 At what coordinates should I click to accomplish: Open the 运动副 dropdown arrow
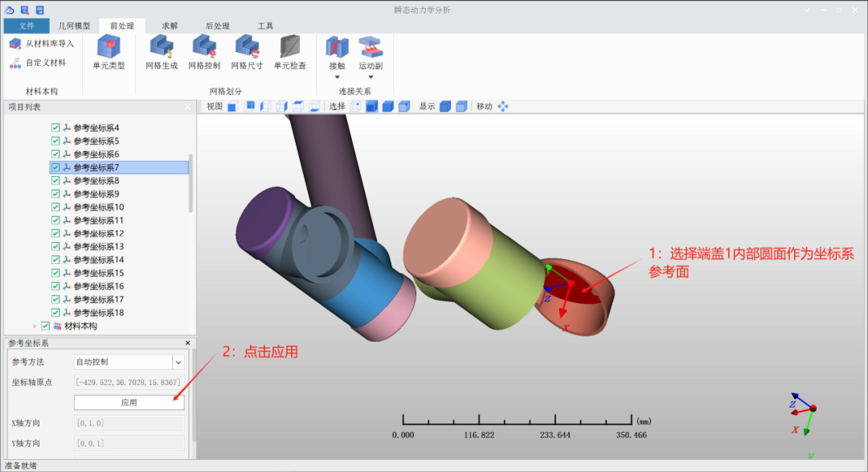(x=371, y=77)
